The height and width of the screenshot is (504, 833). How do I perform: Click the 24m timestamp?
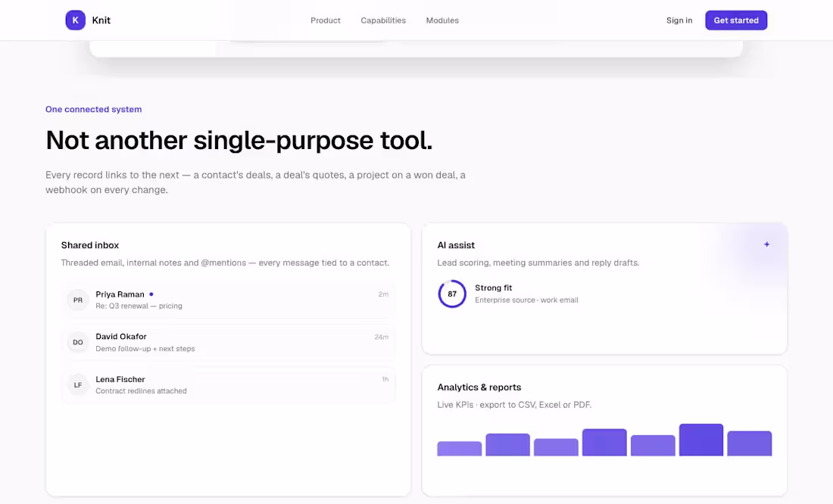[382, 337]
